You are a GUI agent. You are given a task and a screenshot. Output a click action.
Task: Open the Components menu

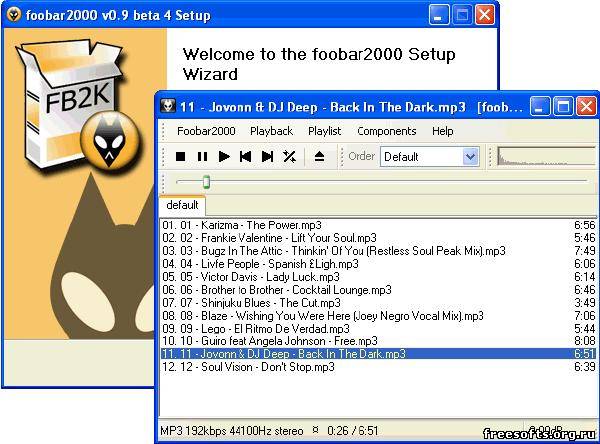tap(386, 131)
